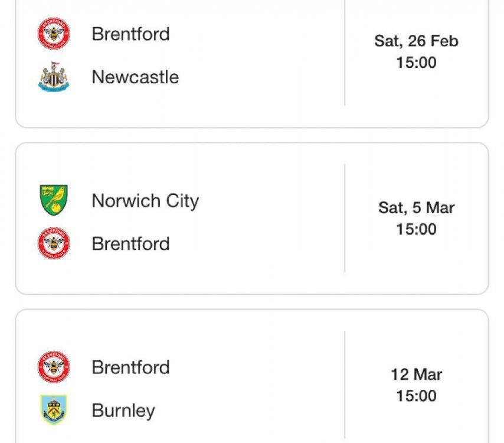Select the Sat, 26 Feb match date

pos(416,41)
